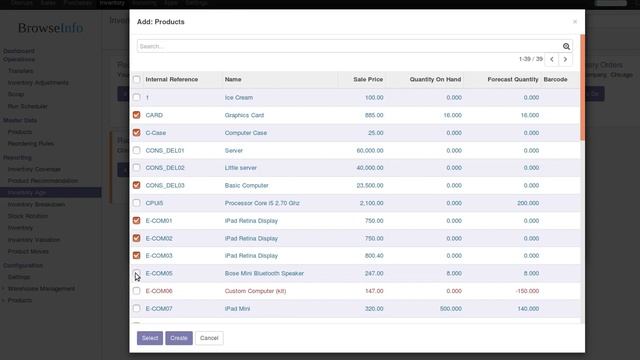The image size is (640, 360).
Task: Click the dialog vertical scrollbar
Action: pyautogui.click(x=582, y=88)
